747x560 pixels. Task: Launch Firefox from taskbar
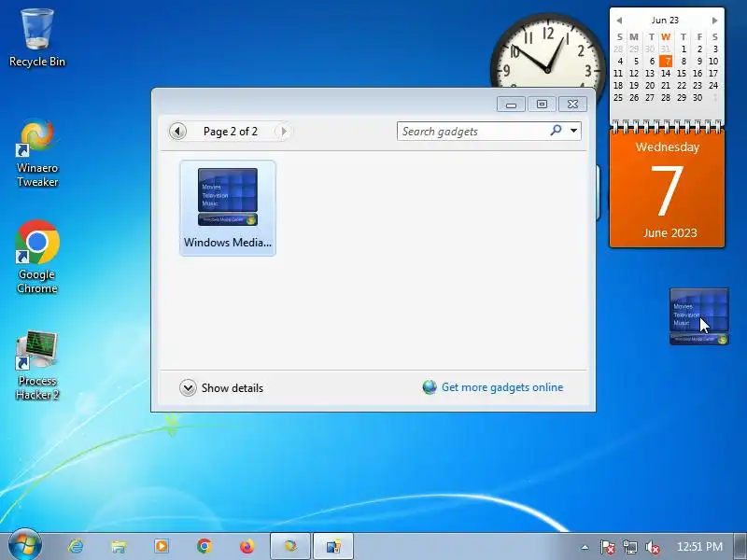247,546
